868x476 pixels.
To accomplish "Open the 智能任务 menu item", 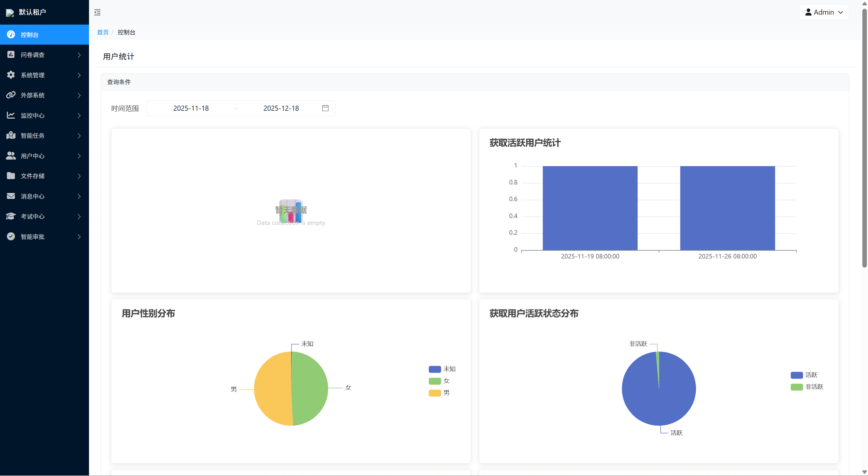I will [x=33, y=136].
